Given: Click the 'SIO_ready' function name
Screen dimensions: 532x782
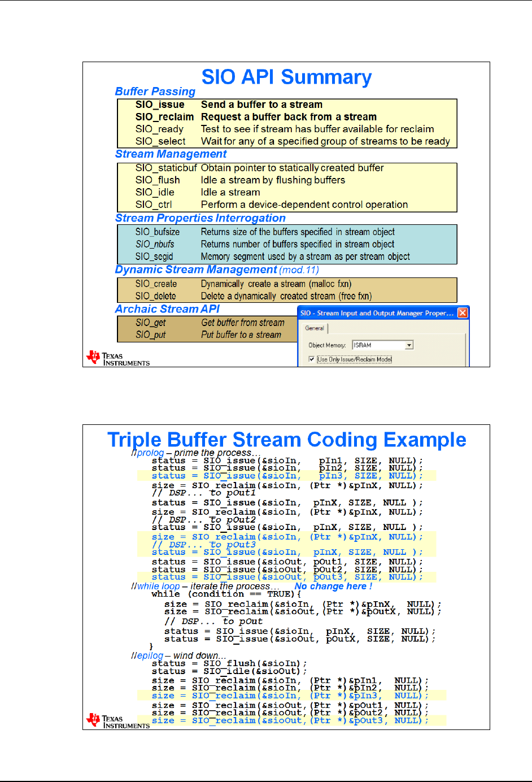Looking at the screenshot, I should click(x=159, y=129).
